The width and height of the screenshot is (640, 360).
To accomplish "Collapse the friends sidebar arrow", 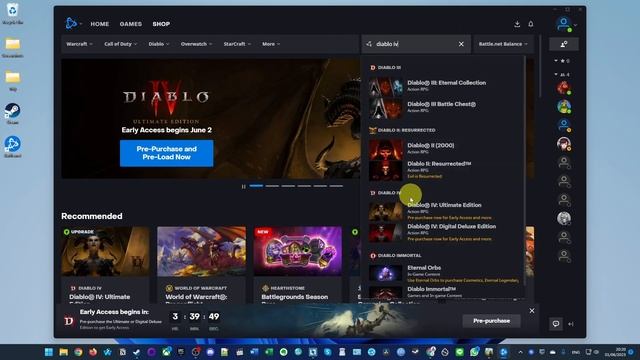I will pyautogui.click(x=571, y=324).
